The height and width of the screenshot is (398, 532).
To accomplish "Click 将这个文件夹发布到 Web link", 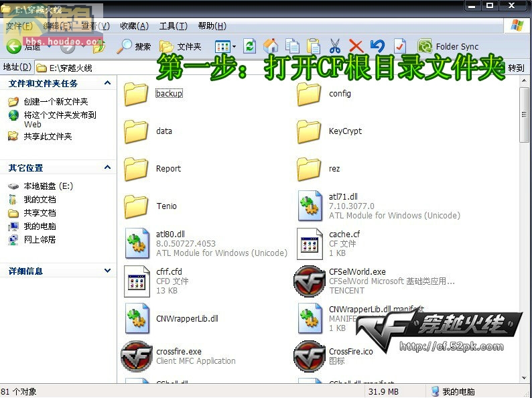I will pyautogui.click(x=60, y=119).
